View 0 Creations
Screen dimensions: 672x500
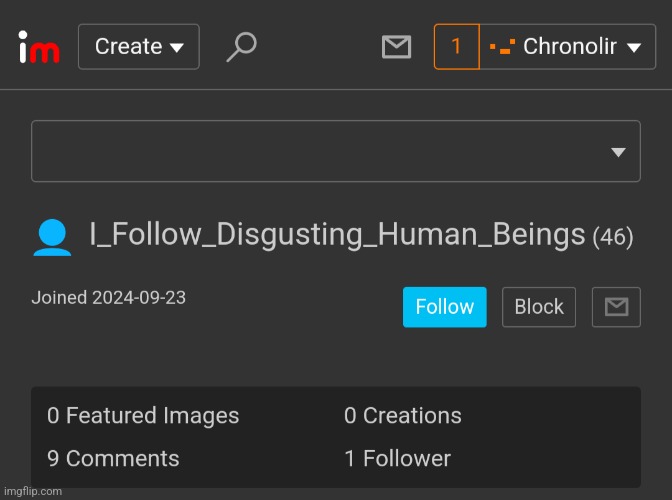403,416
